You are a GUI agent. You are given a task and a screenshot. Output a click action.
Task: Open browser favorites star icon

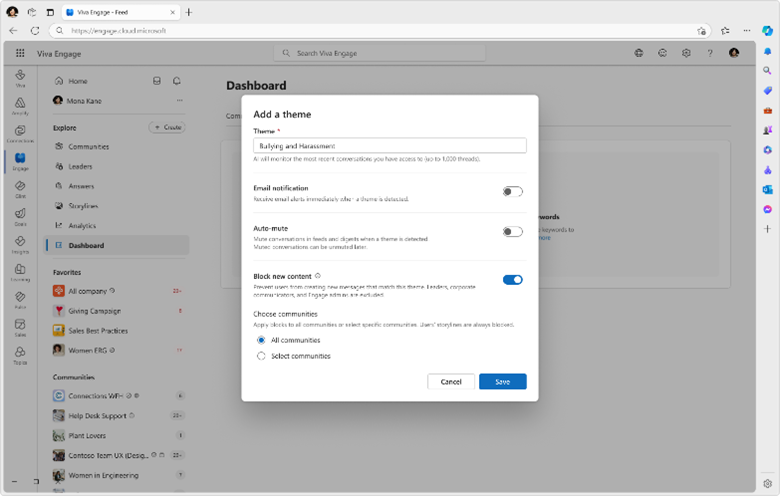coord(725,31)
